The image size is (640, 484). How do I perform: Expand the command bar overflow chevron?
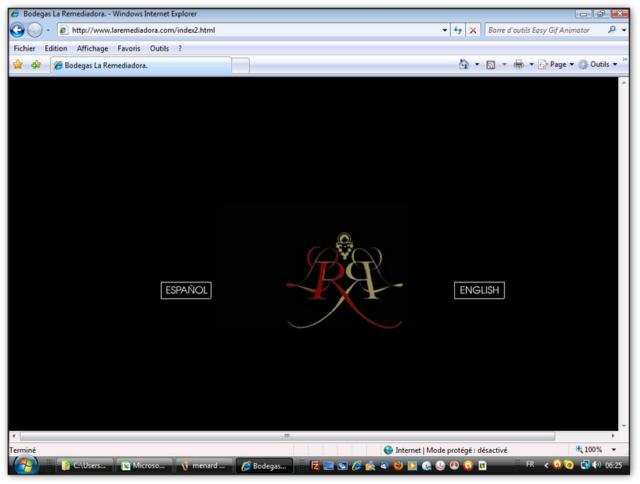[x=624, y=60]
